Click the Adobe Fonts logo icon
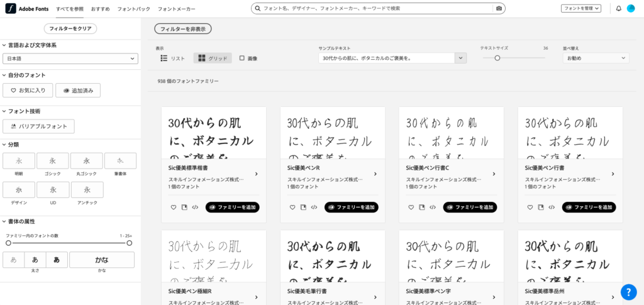This screenshot has height=305, width=644. click(11, 9)
